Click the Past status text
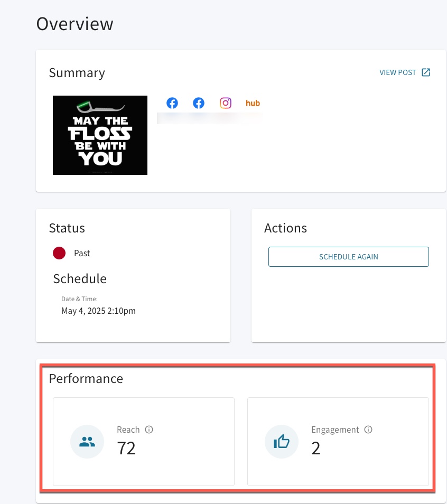447x504 pixels. [x=82, y=253]
